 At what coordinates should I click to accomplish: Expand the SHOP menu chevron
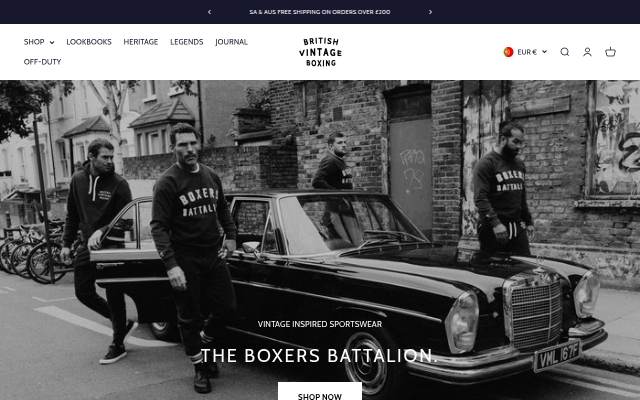click(x=52, y=42)
